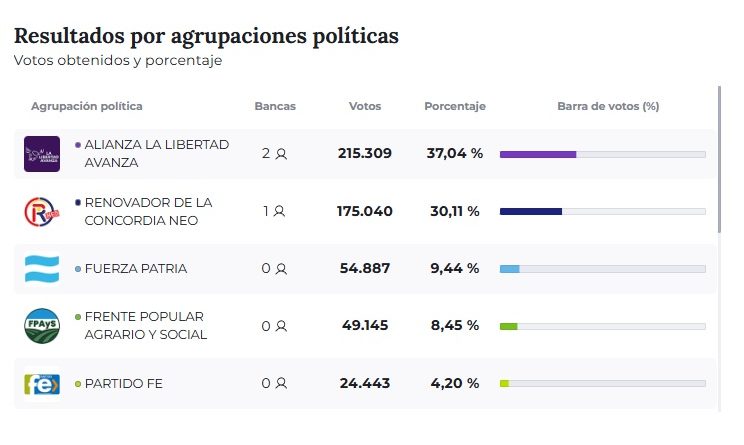Click the Votos column header
Viewport: 744px width, 445px height.
pos(364,106)
